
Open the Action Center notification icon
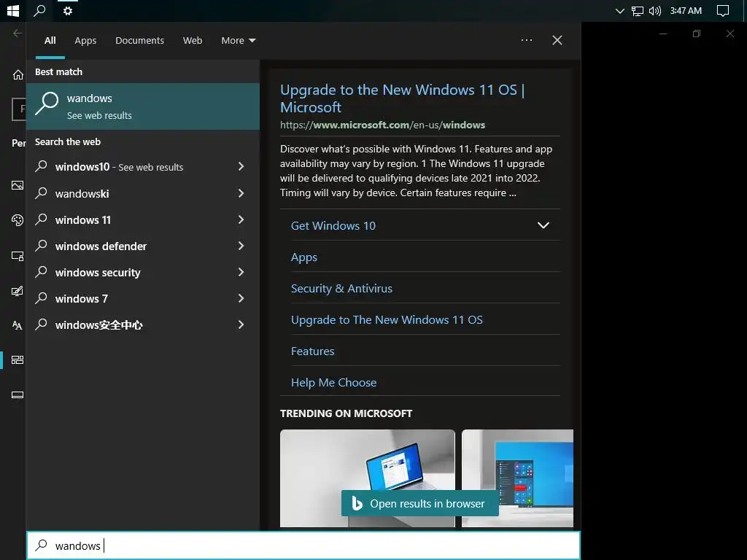723,10
